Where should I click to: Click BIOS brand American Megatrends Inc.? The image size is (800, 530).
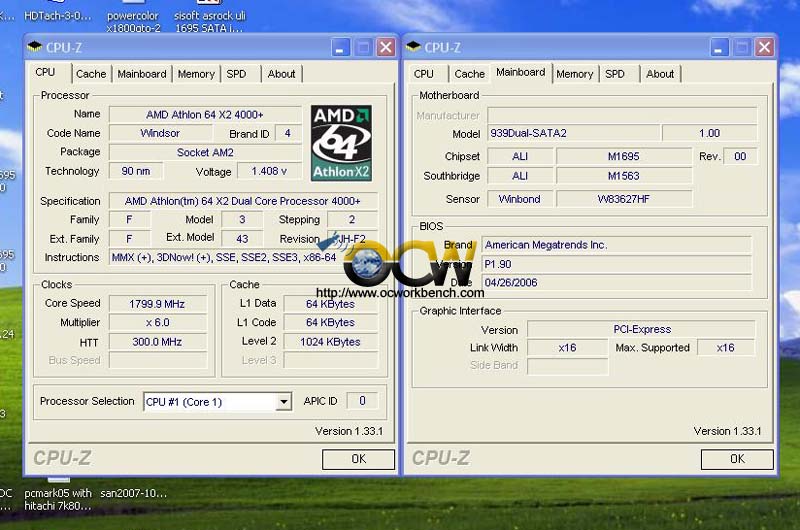coord(616,245)
